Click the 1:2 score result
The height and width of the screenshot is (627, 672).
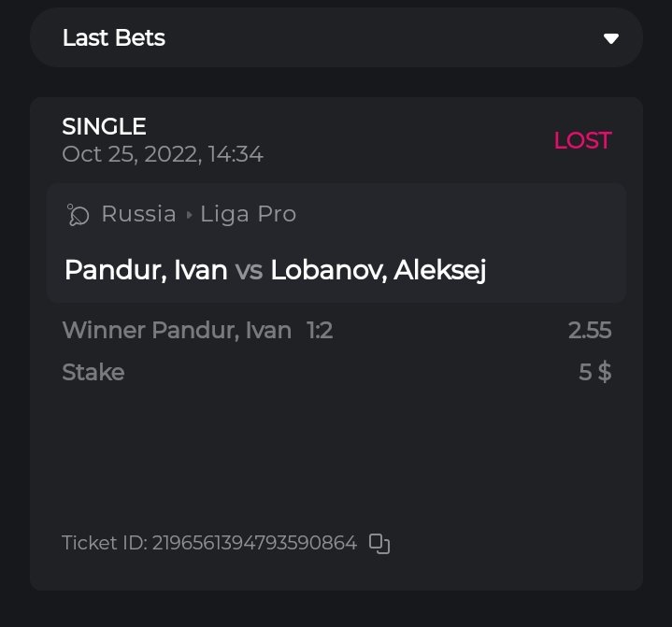point(320,330)
